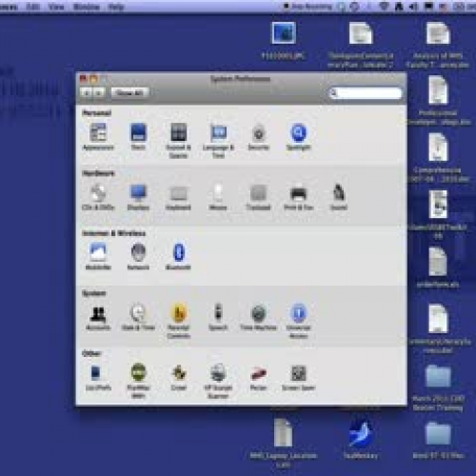Open the Accounts preference pane
476x476 pixels.
coord(98,317)
